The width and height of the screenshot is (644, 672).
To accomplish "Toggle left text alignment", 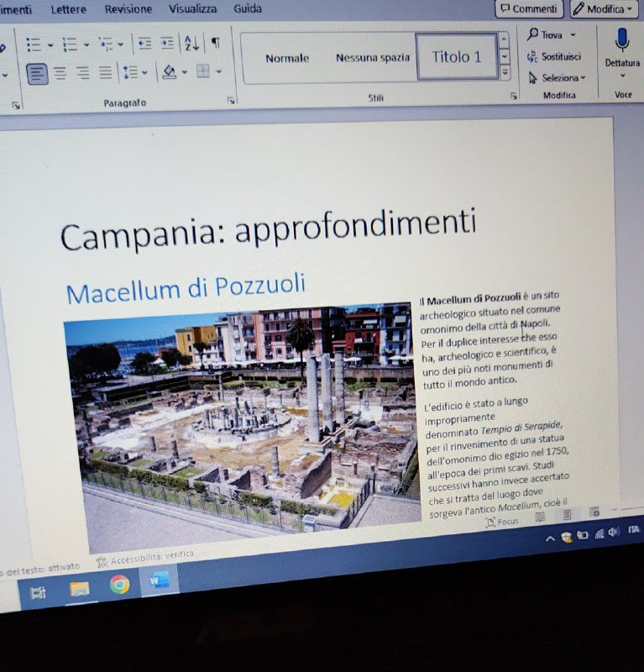I will pyautogui.click(x=37, y=73).
